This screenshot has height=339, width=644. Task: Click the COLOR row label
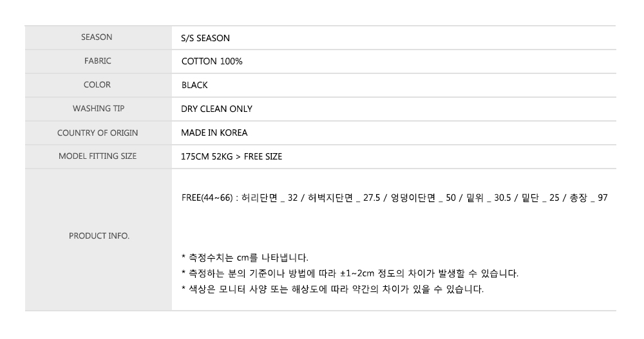97,85
